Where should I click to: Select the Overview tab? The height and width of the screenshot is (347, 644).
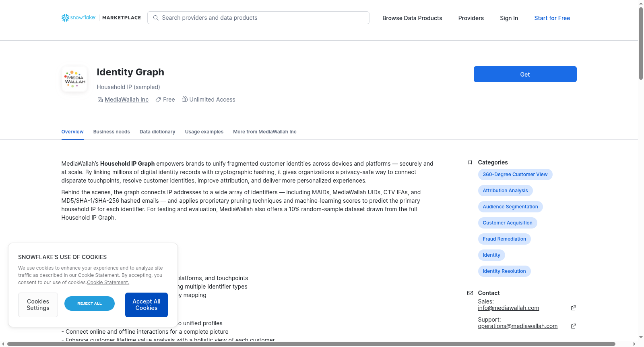(x=72, y=132)
